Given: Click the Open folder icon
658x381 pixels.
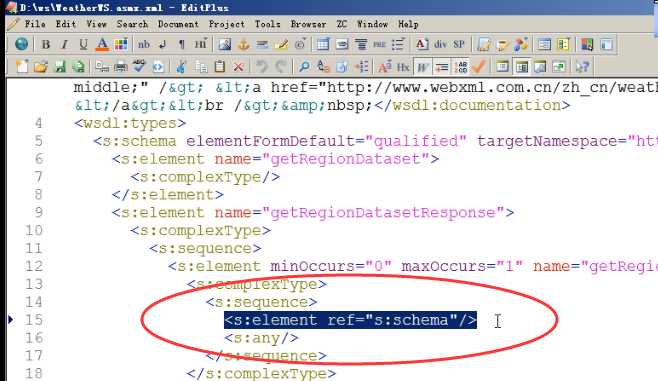Looking at the screenshot, I should point(41,66).
